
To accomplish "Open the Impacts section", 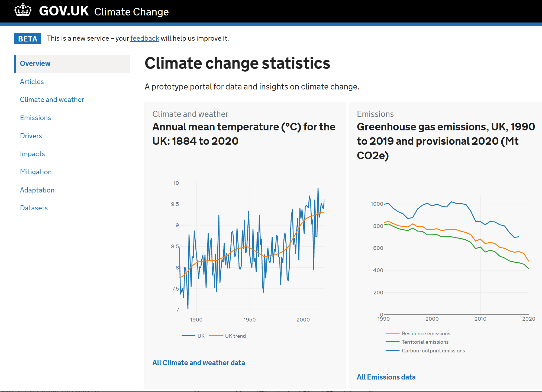I will [33, 154].
